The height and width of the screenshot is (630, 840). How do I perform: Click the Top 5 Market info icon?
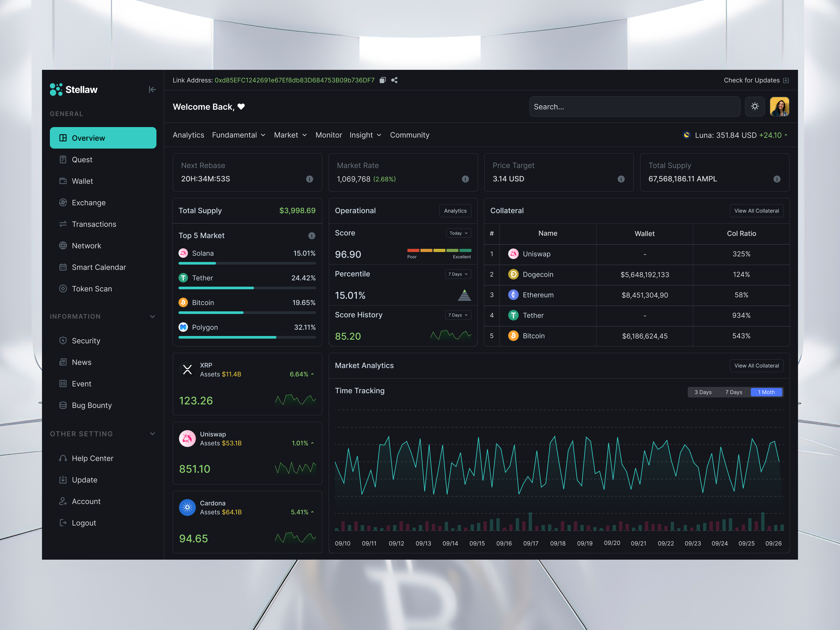click(312, 235)
